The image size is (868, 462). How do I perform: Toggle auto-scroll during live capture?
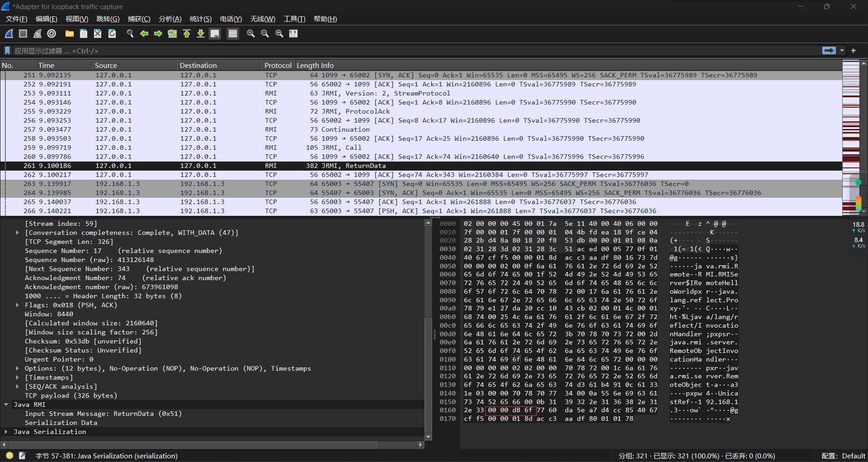pos(215,33)
